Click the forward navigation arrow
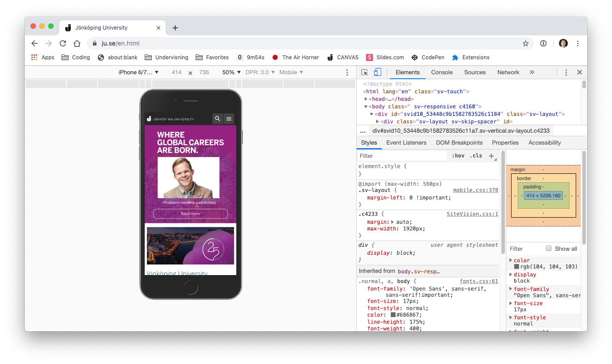612x364 pixels. (x=49, y=43)
